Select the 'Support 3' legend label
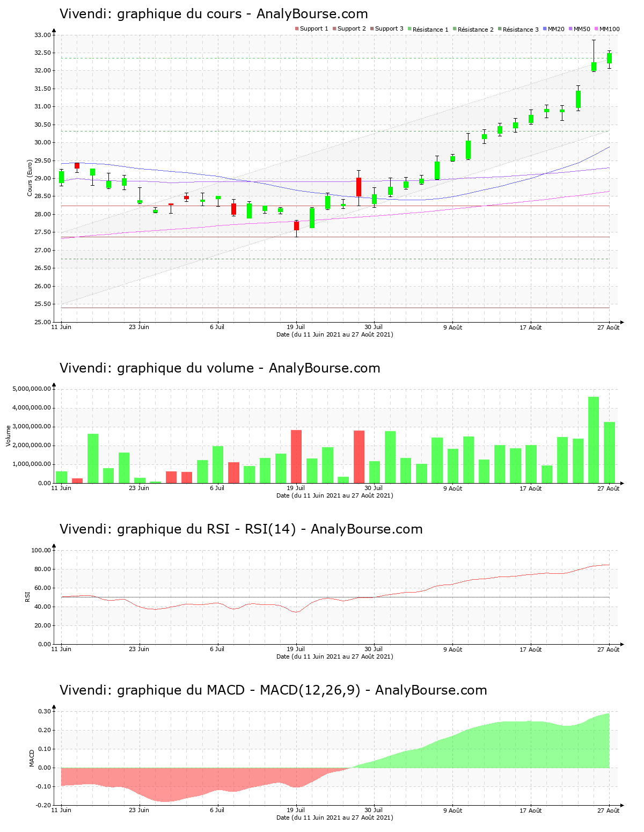644x832 pixels. click(389, 28)
